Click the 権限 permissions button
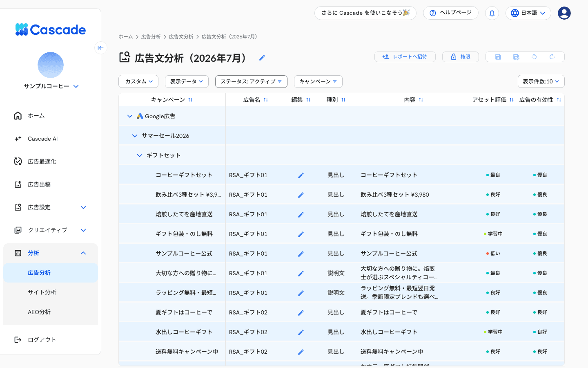Image resolution: width=588 pixels, height=368 pixels. click(x=461, y=57)
